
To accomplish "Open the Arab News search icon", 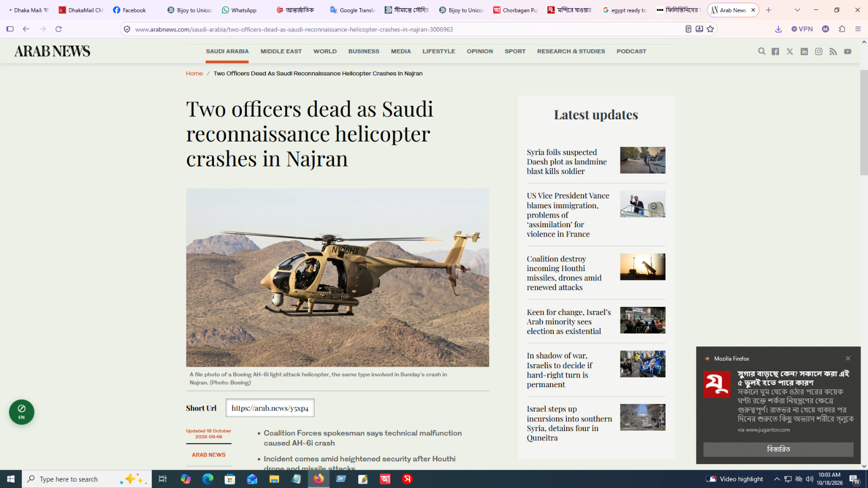I will pyautogui.click(x=762, y=52).
